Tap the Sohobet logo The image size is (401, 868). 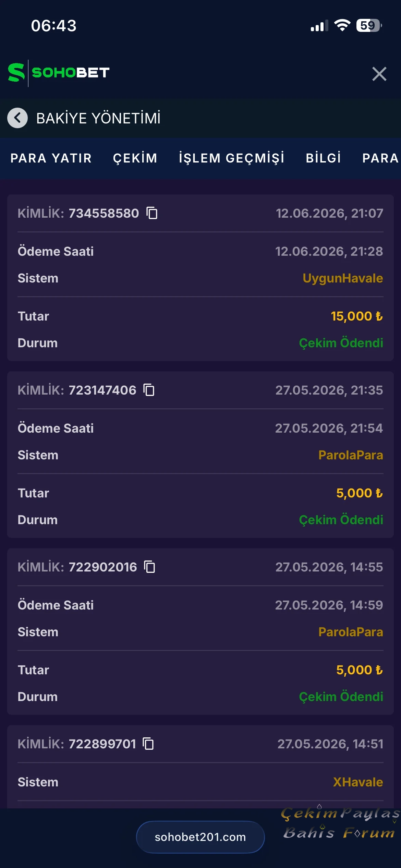[x=59, y=73]
